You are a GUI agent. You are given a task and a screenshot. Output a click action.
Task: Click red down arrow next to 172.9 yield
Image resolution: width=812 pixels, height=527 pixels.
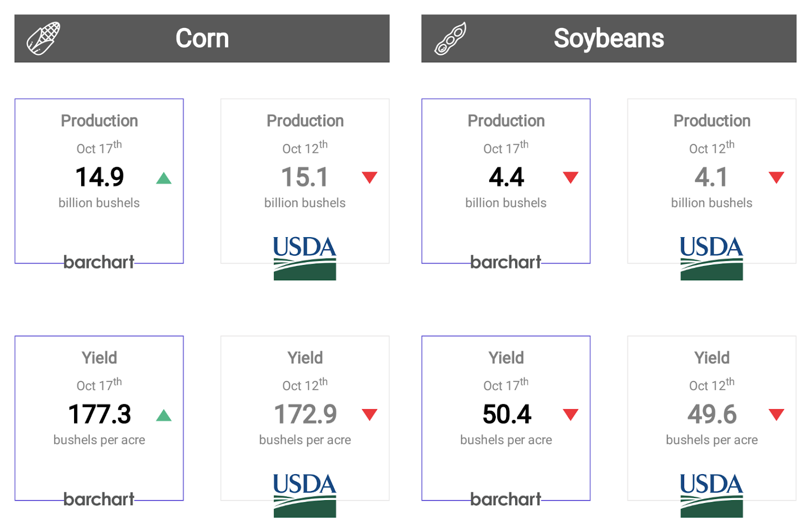click(369, 414)
